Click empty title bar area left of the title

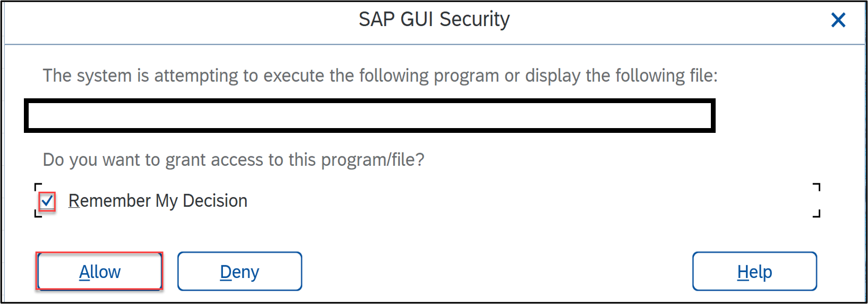181,21
